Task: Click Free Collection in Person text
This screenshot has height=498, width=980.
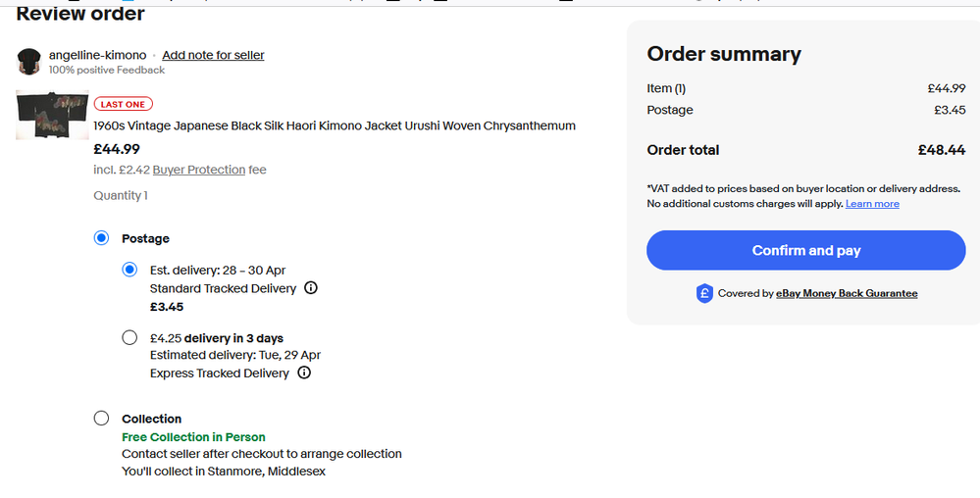Action: (x=193, y=437)
